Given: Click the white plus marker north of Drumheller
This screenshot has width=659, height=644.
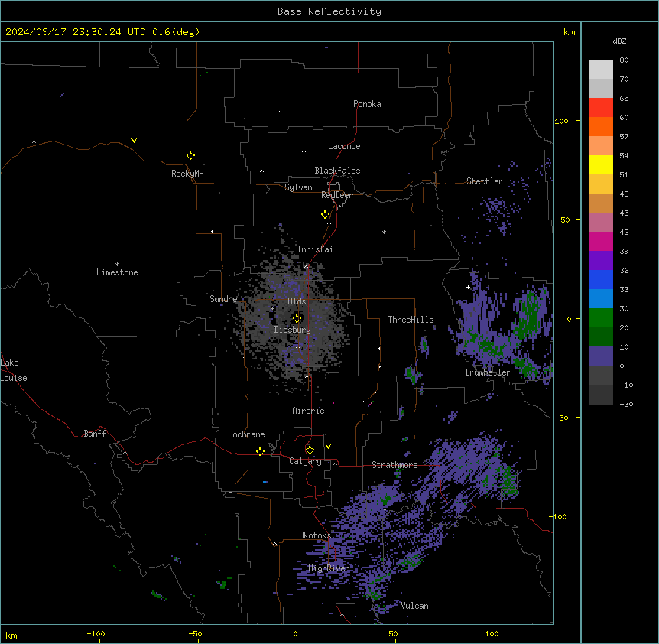Looking at the screenshot, I should pos(468,287).
